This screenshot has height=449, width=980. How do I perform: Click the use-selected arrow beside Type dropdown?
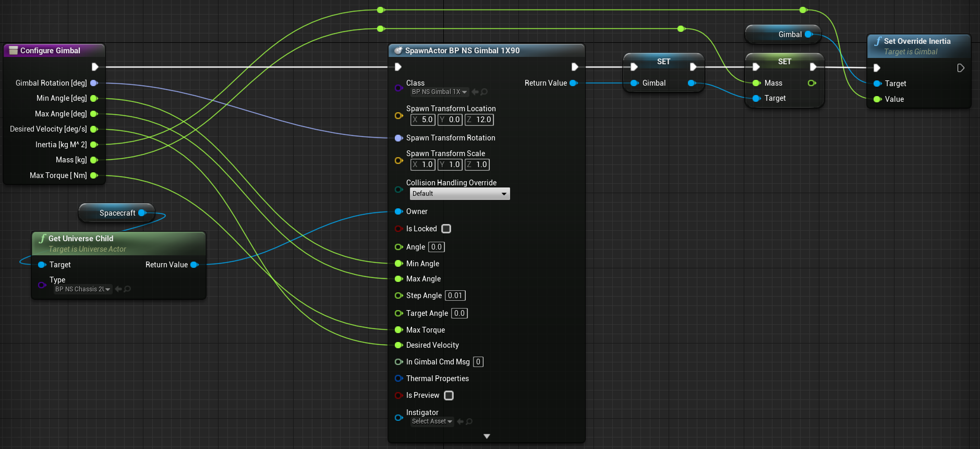coord(118,289)
